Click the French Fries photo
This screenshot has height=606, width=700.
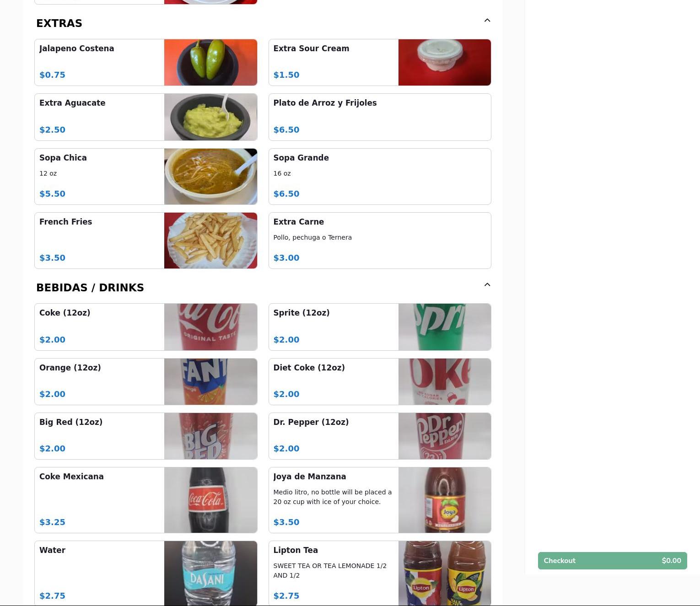[210, 241]
